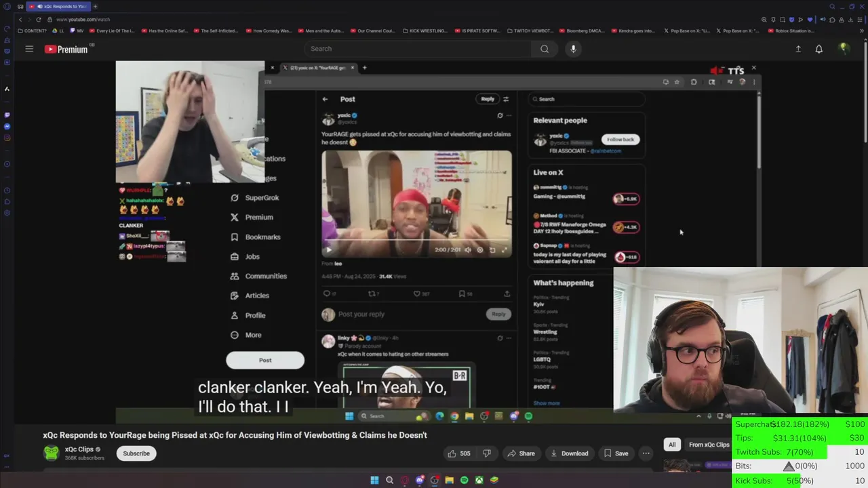Select the All filter chip
This screenshot has width=868, height=488.
672,445
